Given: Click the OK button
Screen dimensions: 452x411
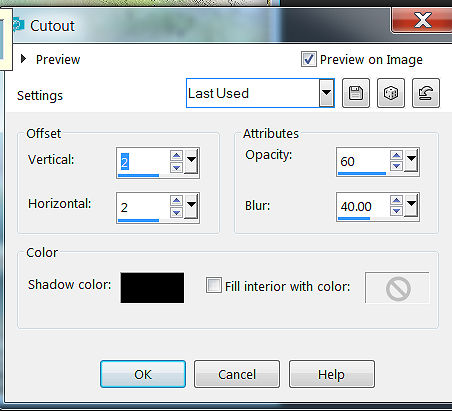Looking at the screenshot, I should coord(143,374).
